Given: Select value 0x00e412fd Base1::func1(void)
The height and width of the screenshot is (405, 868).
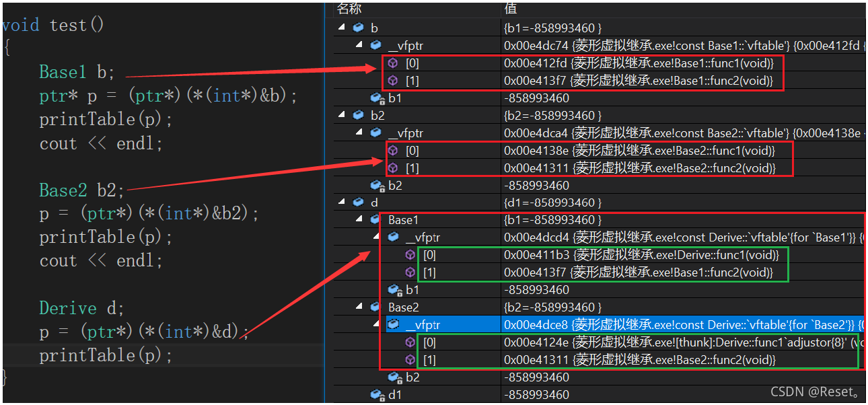Looking at the screenshot, I should pyautogui.click(x=639, y=63).
